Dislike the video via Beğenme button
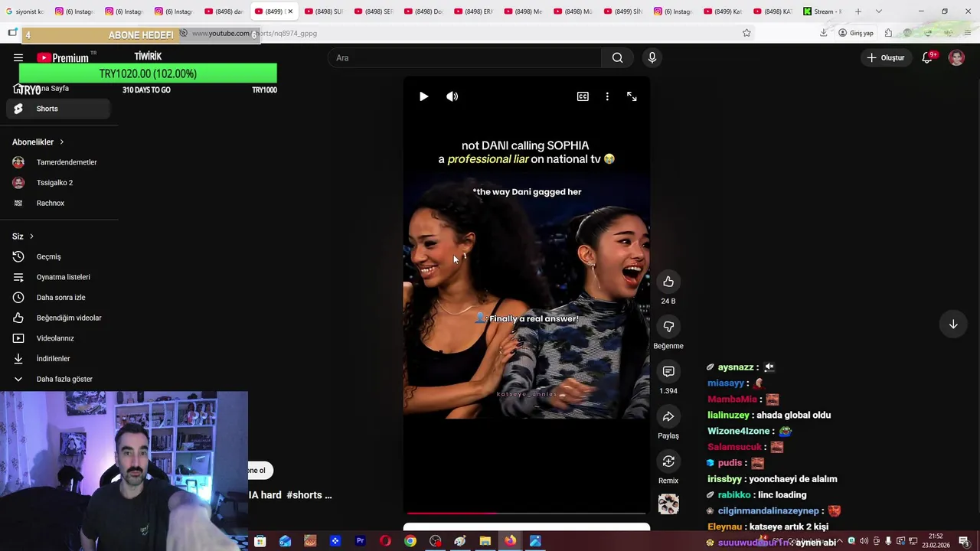 (668, 327)
